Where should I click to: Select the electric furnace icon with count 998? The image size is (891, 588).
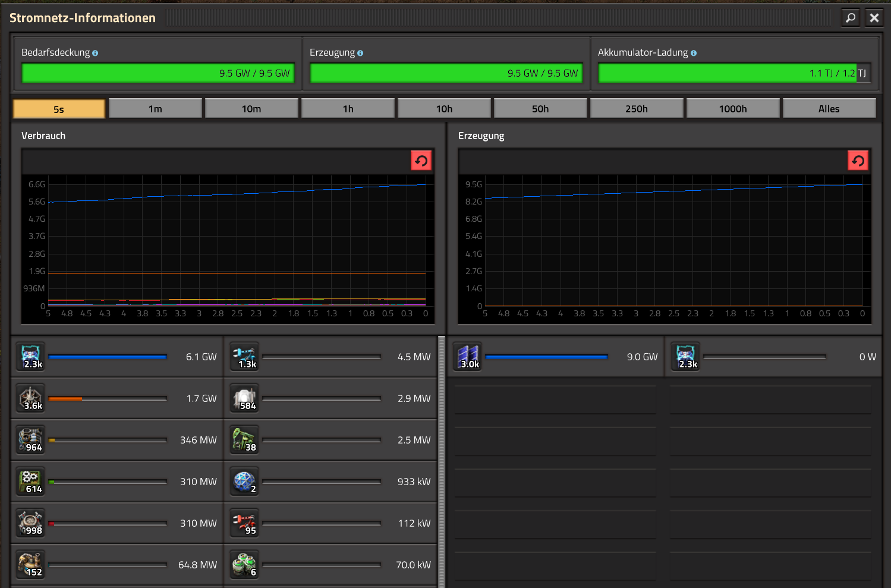coord(31,523)
